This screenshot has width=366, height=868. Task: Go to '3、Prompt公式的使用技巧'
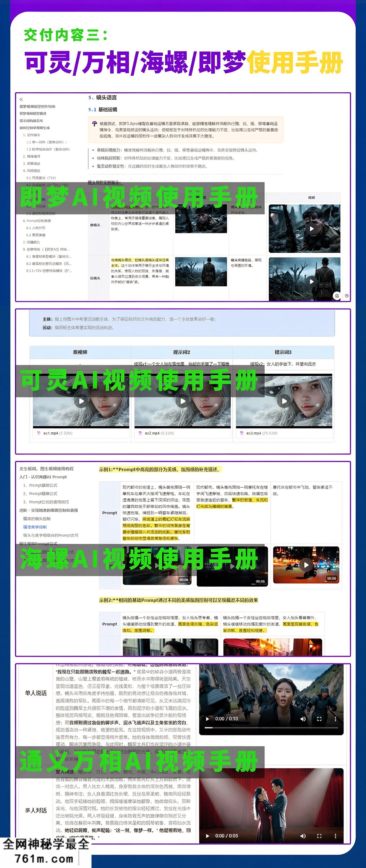[x=46, y=502]
